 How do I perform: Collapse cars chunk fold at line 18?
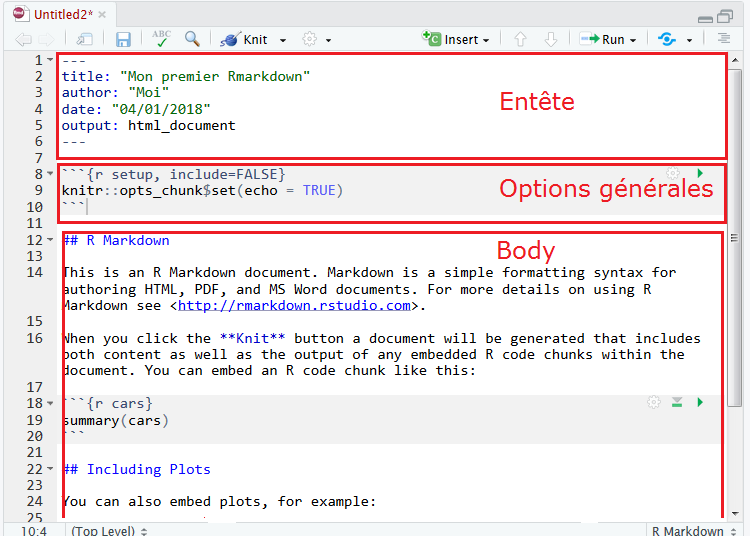(x=50, y=404)
